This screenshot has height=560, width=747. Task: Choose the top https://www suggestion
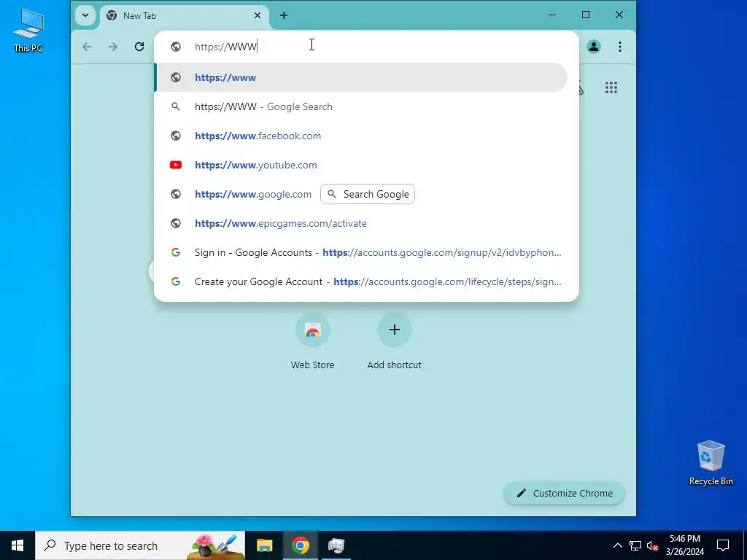(x=362, y=77)
